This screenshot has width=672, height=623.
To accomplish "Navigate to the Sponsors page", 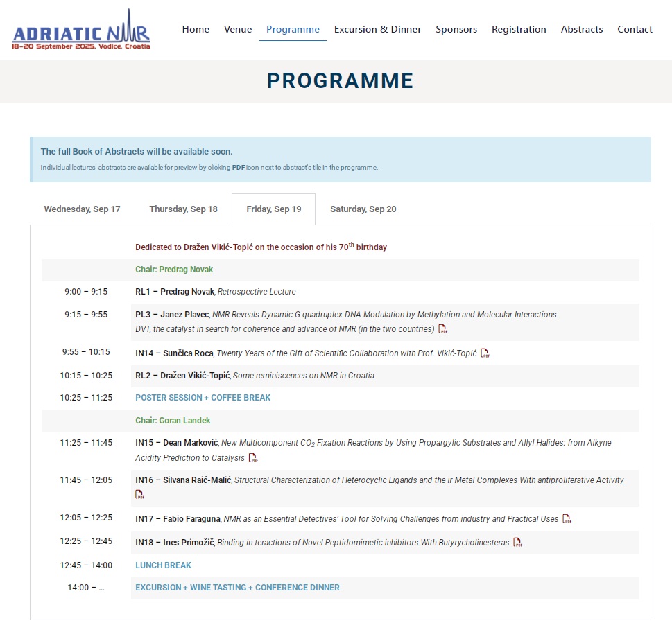I will 456,29.
